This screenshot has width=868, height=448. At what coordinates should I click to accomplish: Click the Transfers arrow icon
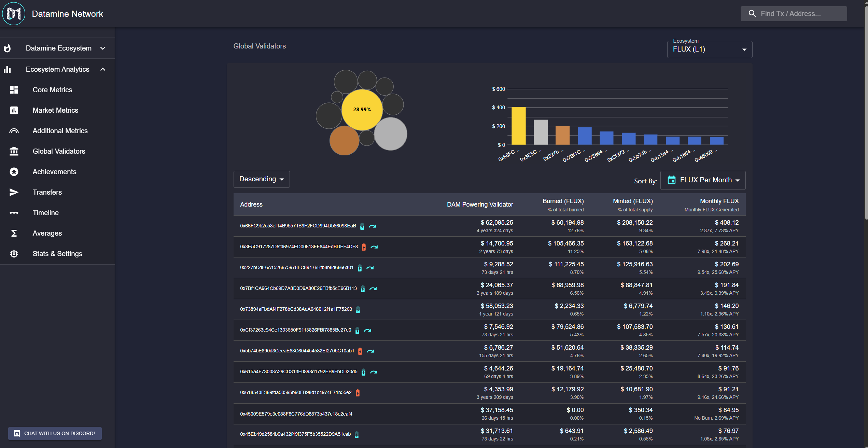click(x=14, y=192)
